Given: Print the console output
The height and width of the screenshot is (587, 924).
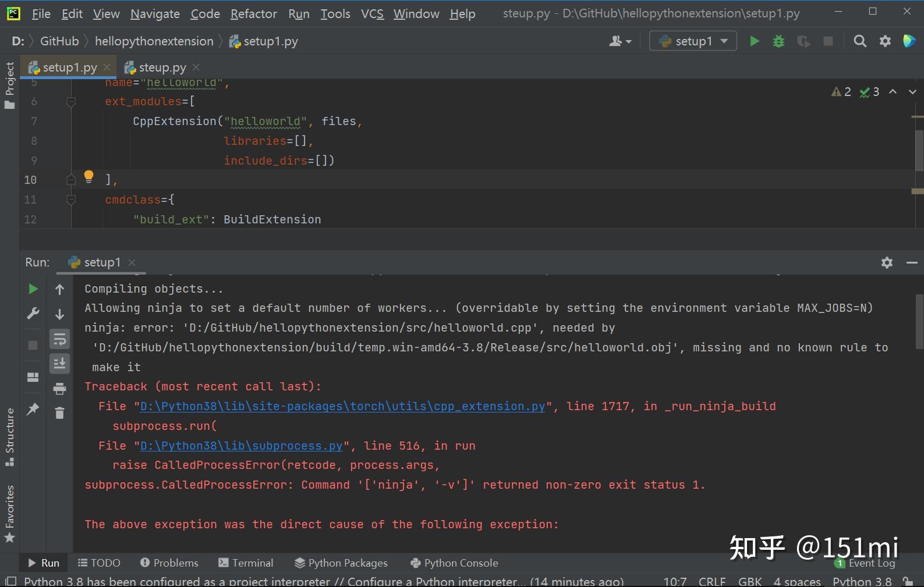Looking at the screenshot, I should (59, 389).
